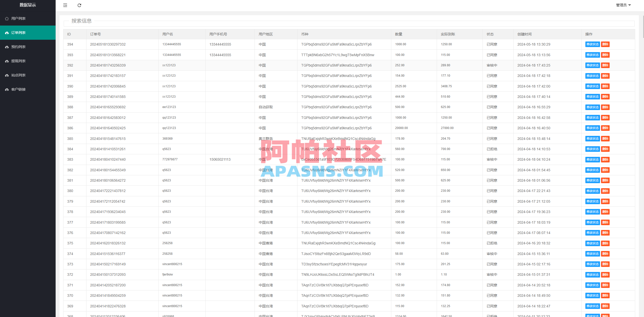Click the row for order 202404181655293692
The width and height of the screenshot is (644, 317).
pos(253,107)
